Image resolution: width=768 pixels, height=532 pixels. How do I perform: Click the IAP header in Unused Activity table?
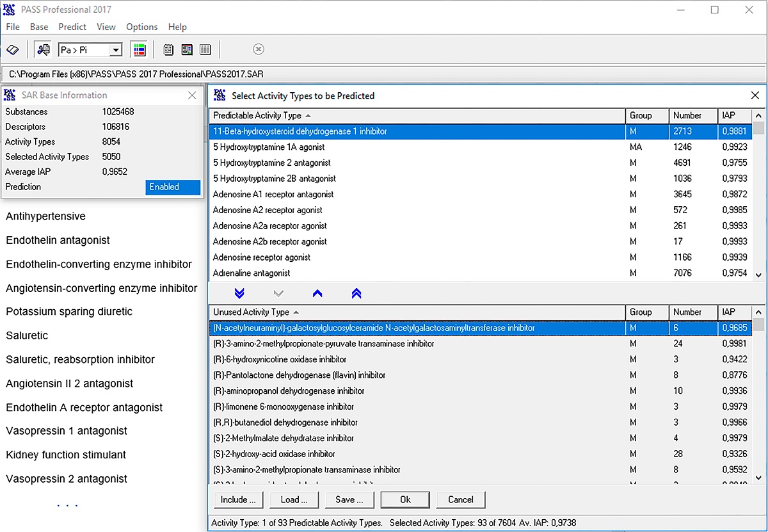(734, 312)
